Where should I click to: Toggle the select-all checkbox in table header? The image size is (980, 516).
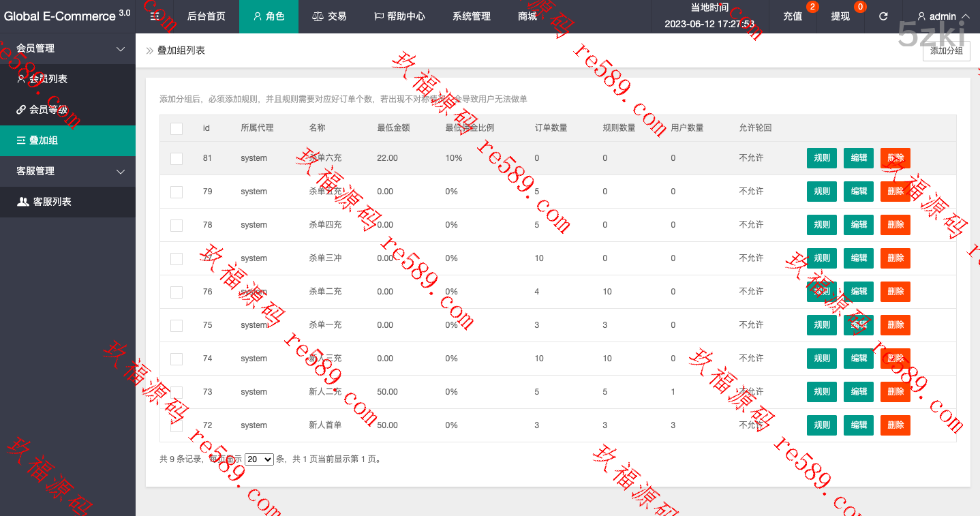(177, 128)
